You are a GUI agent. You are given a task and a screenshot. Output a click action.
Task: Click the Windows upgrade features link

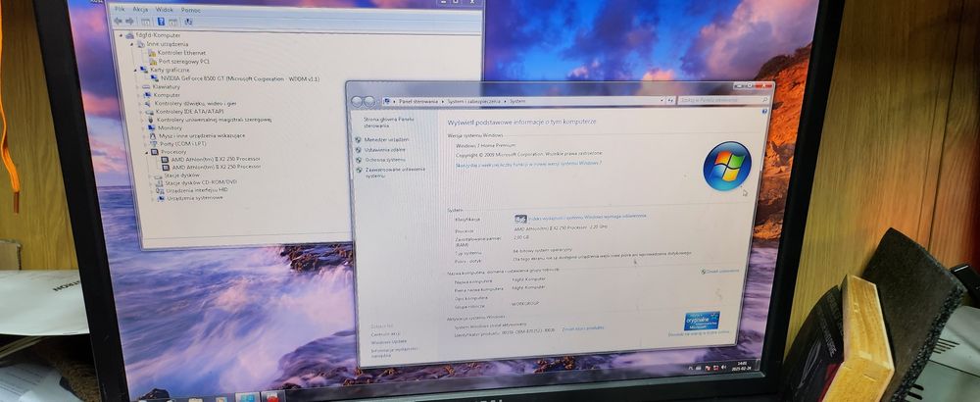pyautogui.click(x=528, y=164)
